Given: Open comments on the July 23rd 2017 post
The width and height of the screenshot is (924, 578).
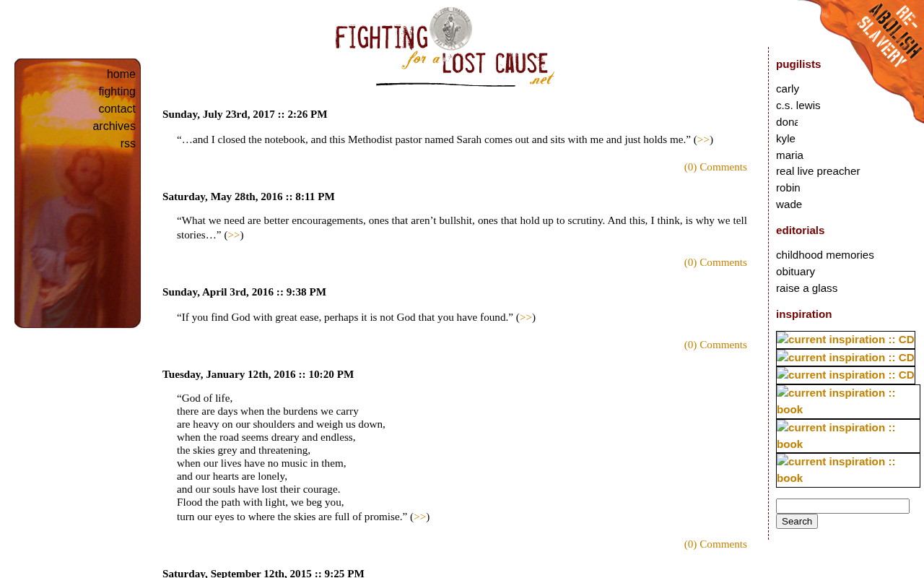Looking at the screenshot, I should coord(715,167).
